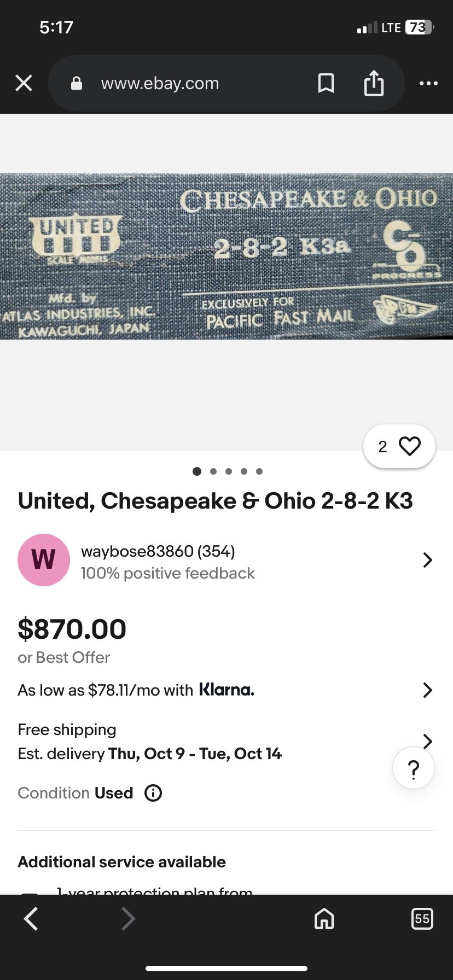Close the in-app browser with X
The width and height of the screenshot is (453, 980).
click(x=24, y=83)
